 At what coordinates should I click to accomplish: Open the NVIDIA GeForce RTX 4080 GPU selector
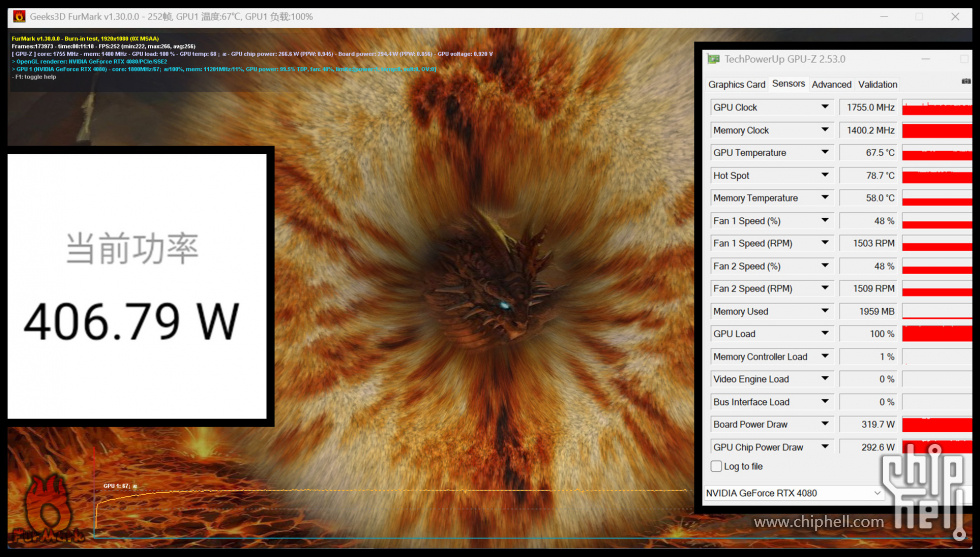click(x=794, y=493)
